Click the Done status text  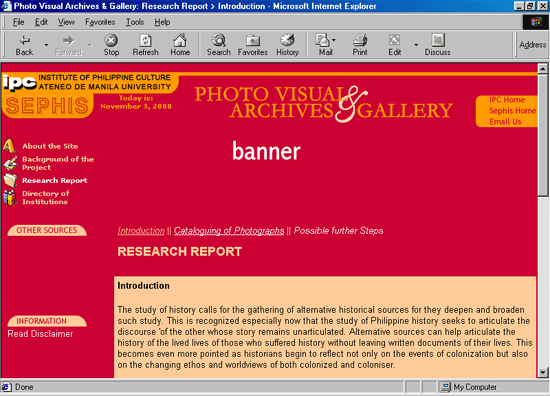[24, 387]
